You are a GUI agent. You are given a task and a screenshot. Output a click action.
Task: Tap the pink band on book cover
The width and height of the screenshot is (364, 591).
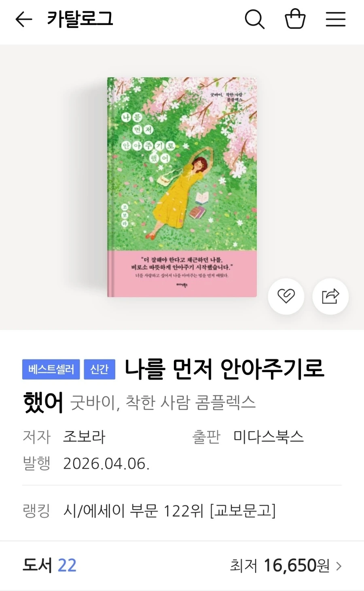pyautogui.click(x=182, y=274)
